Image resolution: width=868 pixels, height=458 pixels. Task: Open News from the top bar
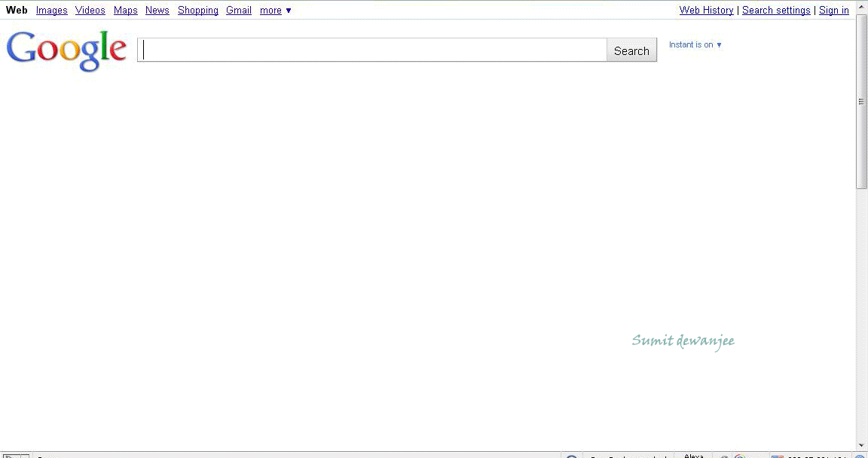coord(157,11)
